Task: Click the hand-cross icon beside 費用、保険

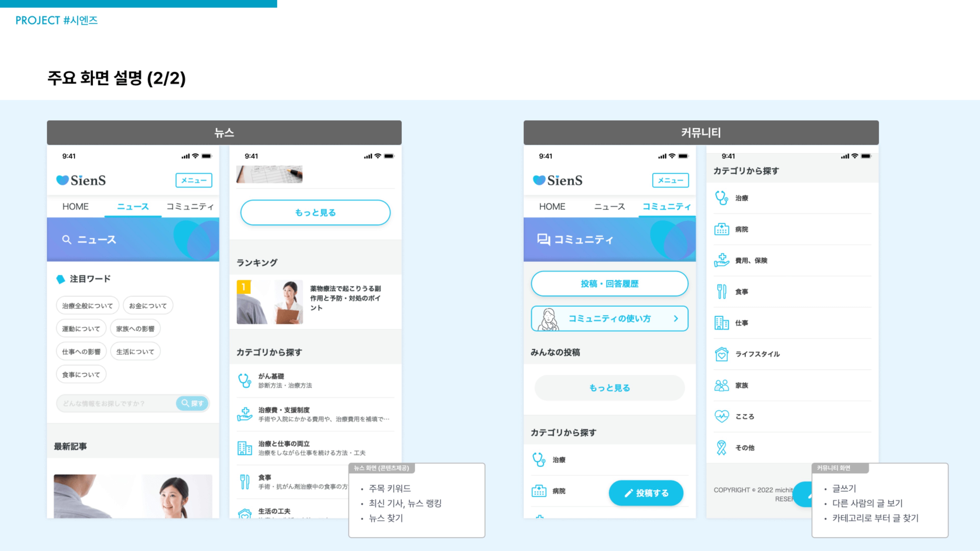Action: coord(721,260)
